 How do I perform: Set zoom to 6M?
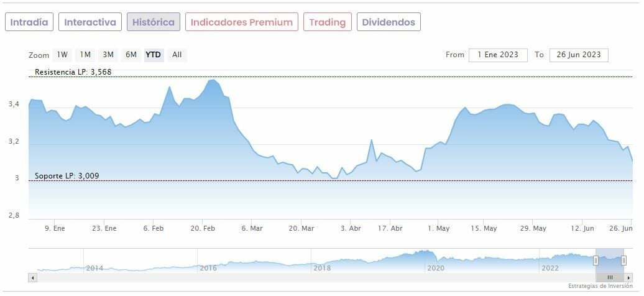[x=131, y=55]
